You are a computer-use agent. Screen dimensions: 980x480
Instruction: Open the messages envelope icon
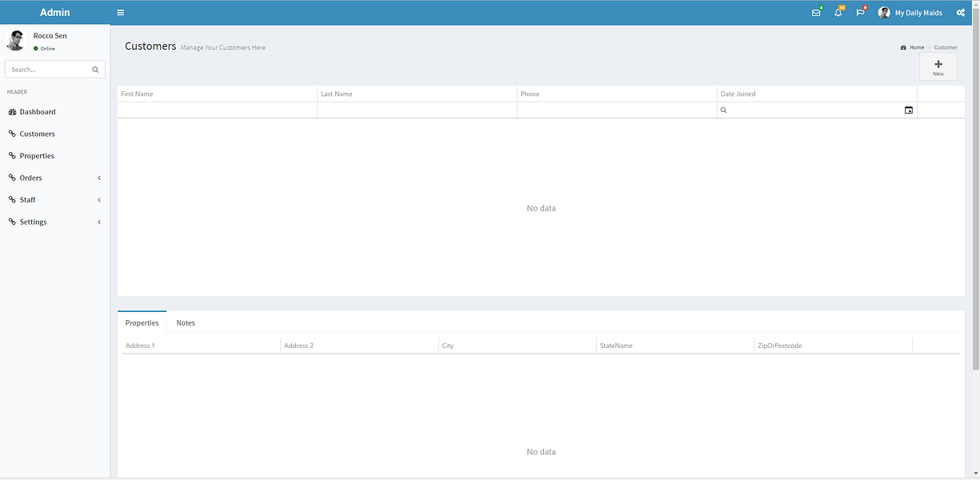point(816,13)
